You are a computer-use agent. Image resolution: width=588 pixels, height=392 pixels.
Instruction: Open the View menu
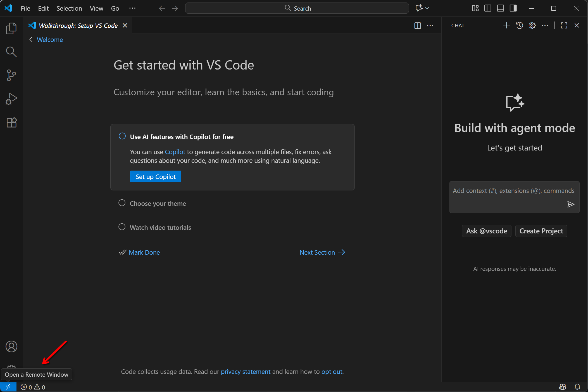(x=96, y=8)
